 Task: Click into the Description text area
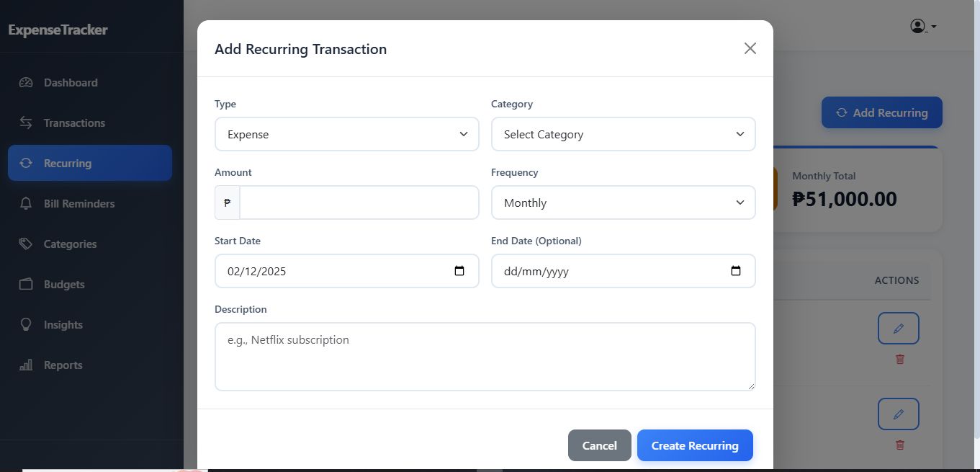click(x=485, y=357)
